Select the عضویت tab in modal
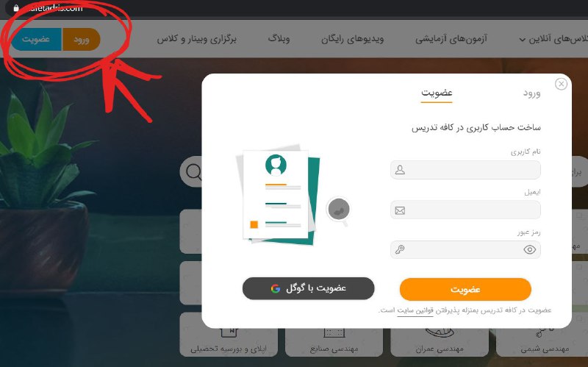Viewport: 588px width, 367px height. [x=437, y=93]
